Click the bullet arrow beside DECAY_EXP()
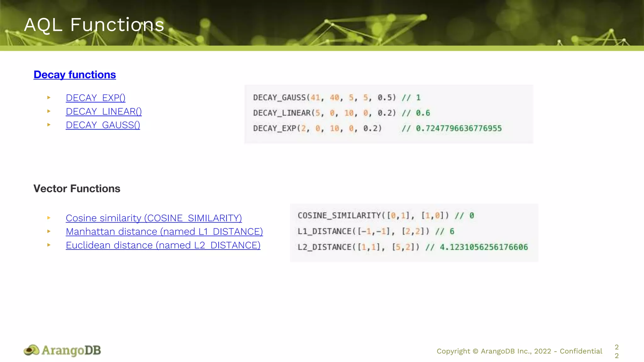644x362 pixels. (49, 98)
